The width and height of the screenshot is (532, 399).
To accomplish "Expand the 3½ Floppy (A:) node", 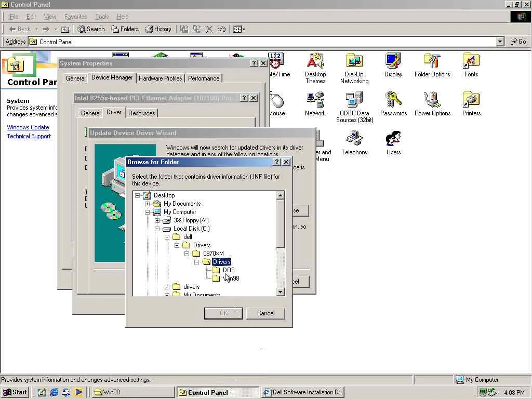I will pos(157,220).
